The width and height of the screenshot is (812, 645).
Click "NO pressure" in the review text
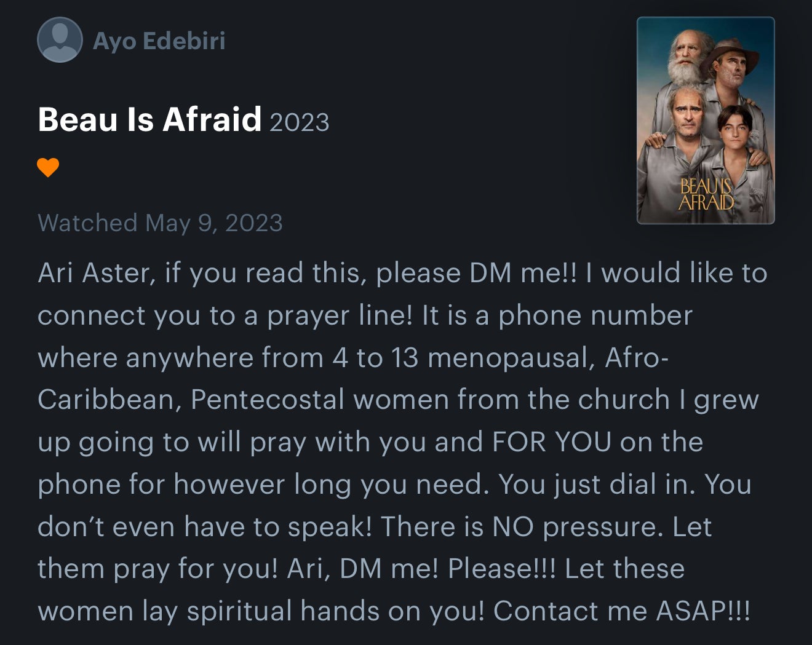(x=576, y=527)
